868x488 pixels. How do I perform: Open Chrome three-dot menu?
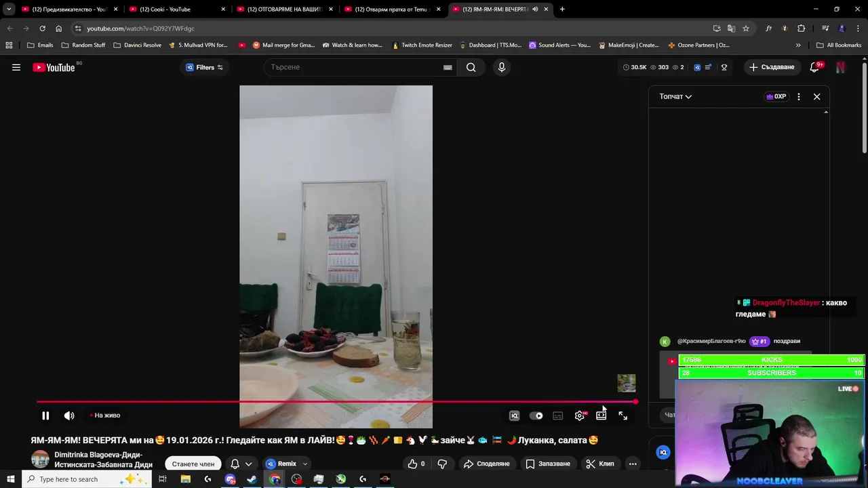point(857,28)
